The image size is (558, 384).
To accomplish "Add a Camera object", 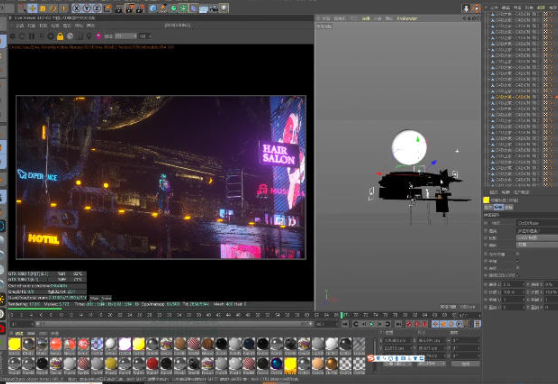I will (214, 8).
